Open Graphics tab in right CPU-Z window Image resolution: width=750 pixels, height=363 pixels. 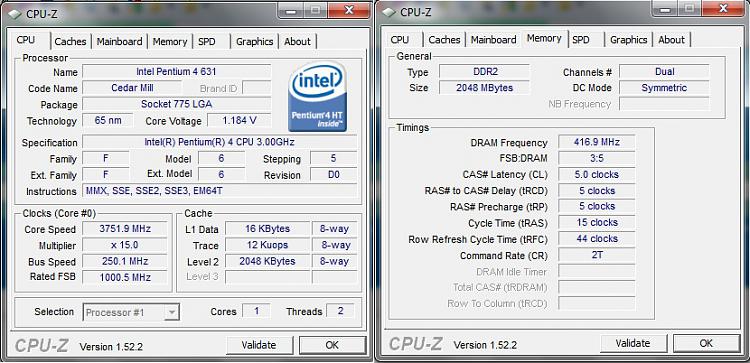click(629, 40)
